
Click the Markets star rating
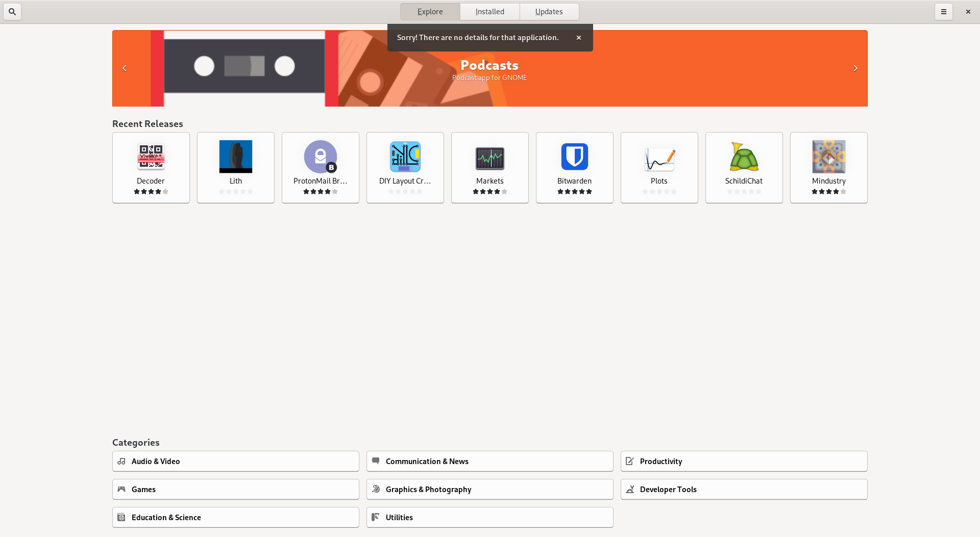[490, 192]
